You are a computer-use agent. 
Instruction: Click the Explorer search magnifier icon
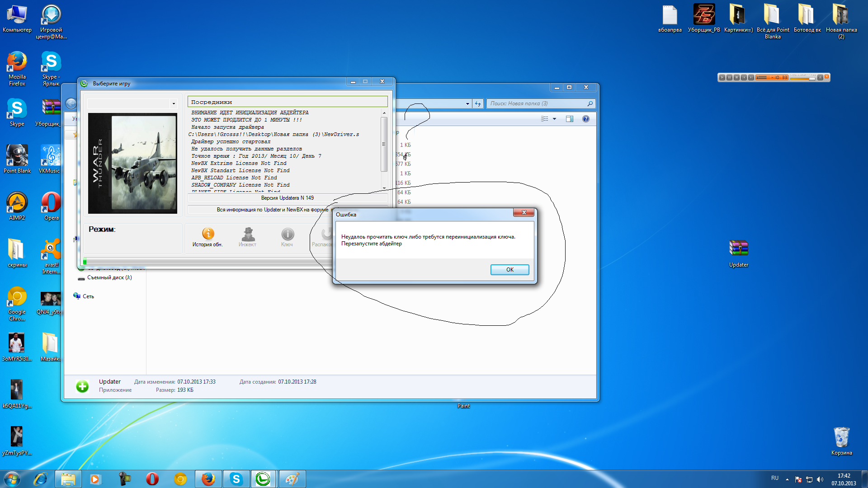click(590, 103)
